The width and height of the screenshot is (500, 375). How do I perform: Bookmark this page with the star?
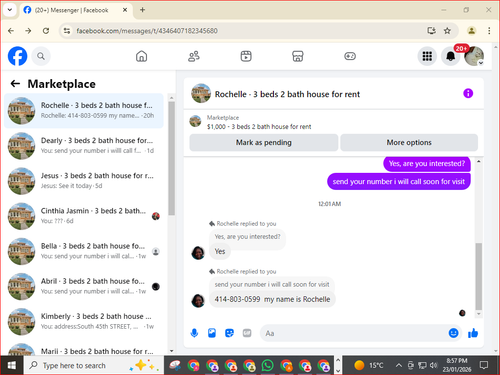[447, 31]
